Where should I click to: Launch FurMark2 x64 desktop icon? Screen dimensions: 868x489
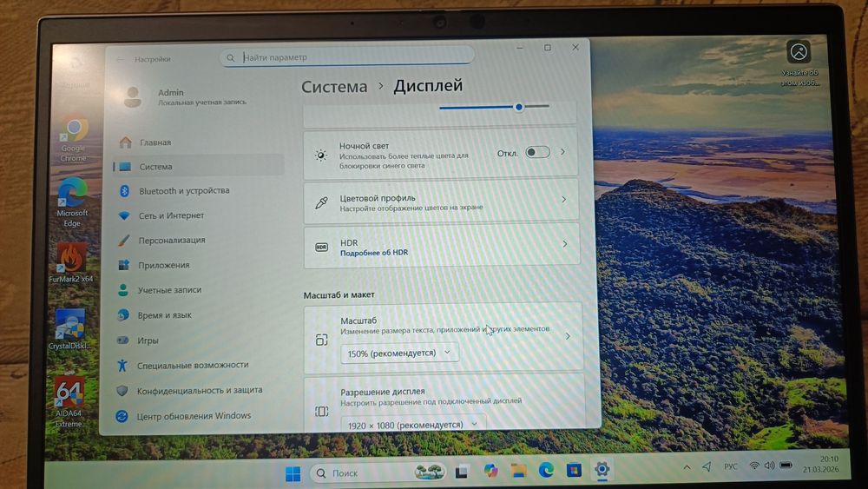point(71,262)
